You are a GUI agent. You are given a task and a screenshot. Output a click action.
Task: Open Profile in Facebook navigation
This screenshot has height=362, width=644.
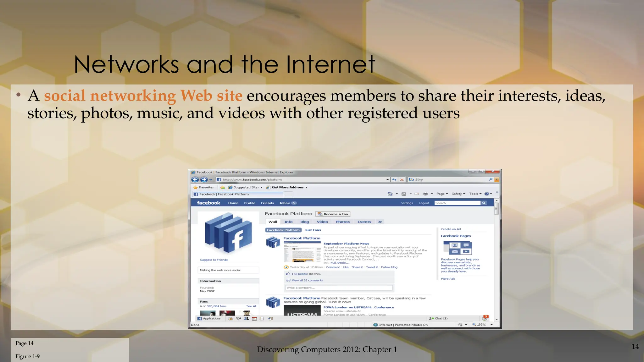[250, 203]
